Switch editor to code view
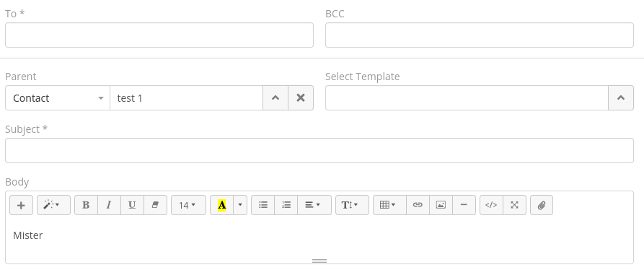644x270 pixels. (491, 205)
